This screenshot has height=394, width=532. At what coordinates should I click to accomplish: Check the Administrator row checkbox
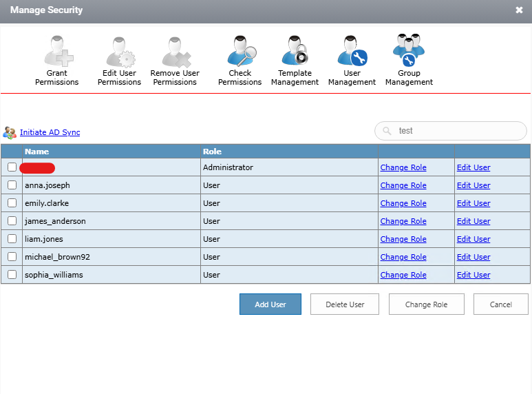12,167
